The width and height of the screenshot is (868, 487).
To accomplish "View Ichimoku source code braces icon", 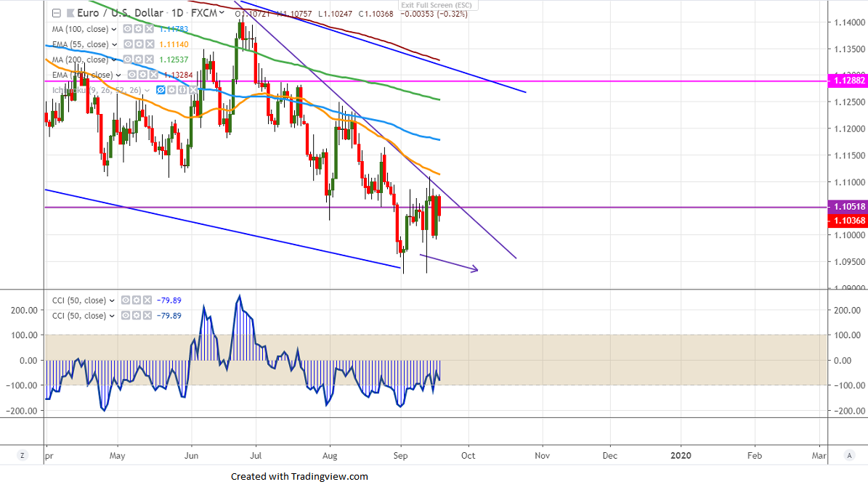I will tap(182, 90).
